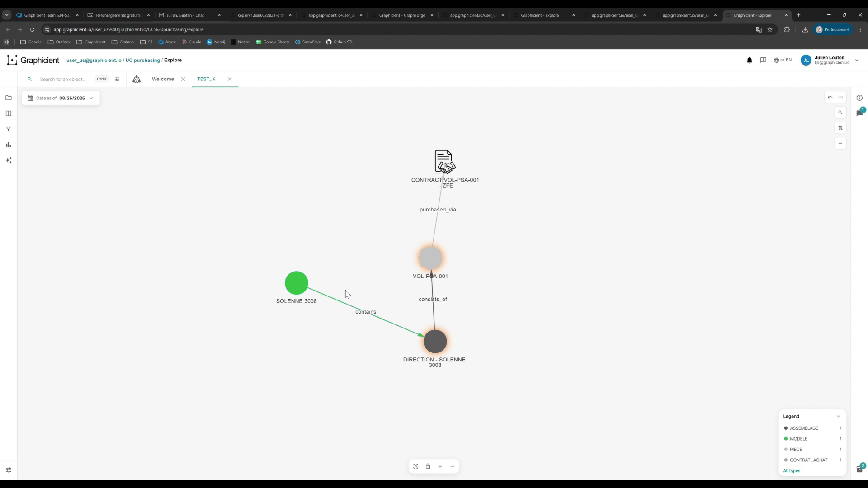Click All types link in Legend
The image size is (868, 488).
[792, 471]
